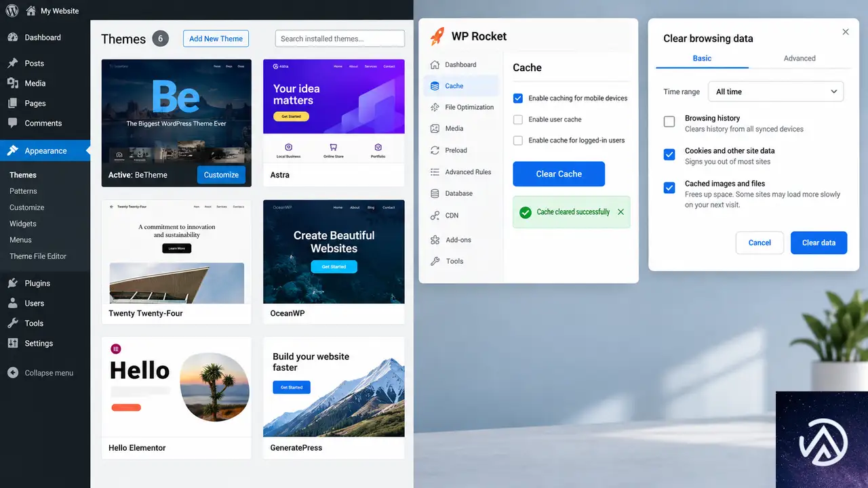Open the home icon beside My Website
The width and height of the screenshot is (868, 488).
tap(31, 11)
